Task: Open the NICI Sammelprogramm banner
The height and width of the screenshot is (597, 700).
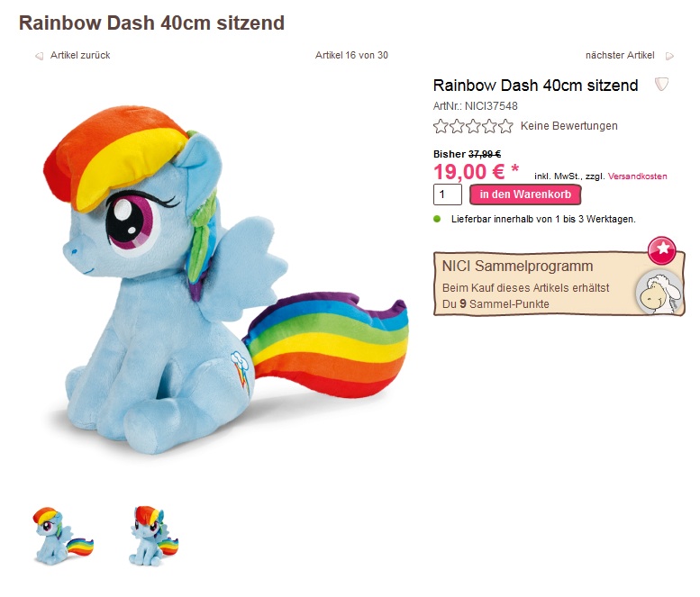Action: click(559, 284)
